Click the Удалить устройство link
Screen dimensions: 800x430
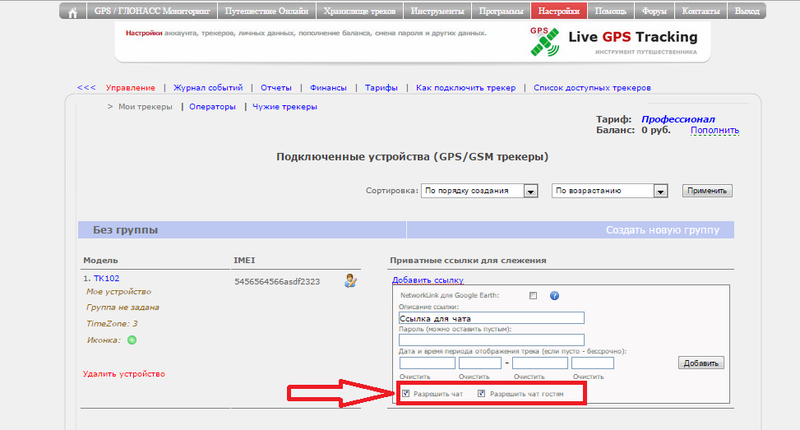[124, 373]
